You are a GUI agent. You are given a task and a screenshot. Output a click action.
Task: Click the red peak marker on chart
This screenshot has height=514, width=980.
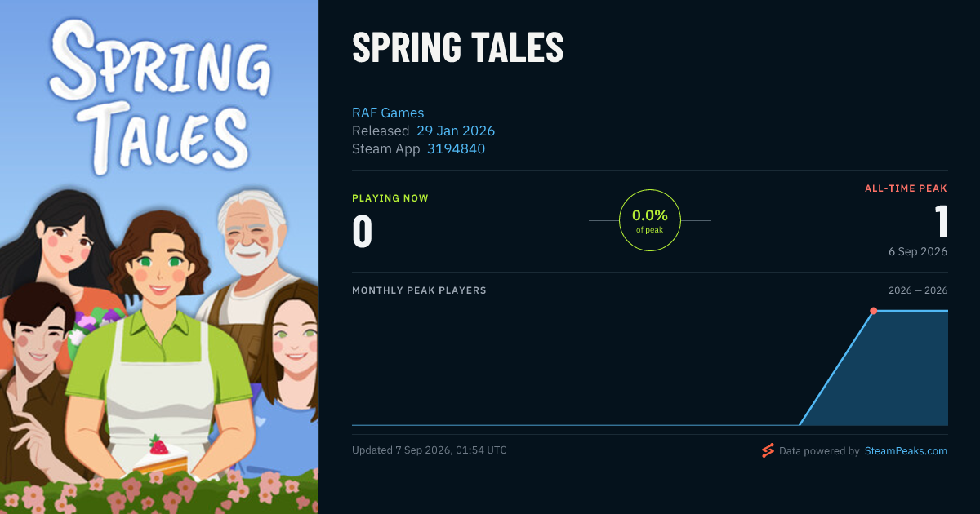coord(873,311)
